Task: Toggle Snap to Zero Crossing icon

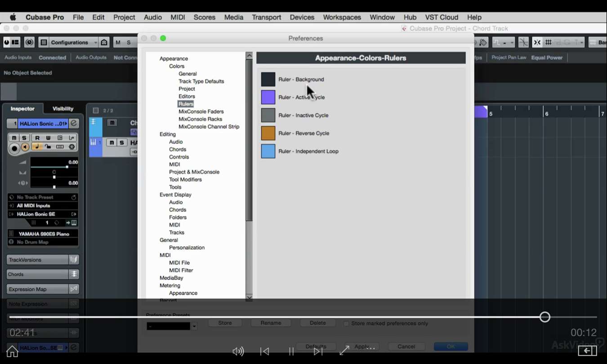Action: [x=524, y=42]
